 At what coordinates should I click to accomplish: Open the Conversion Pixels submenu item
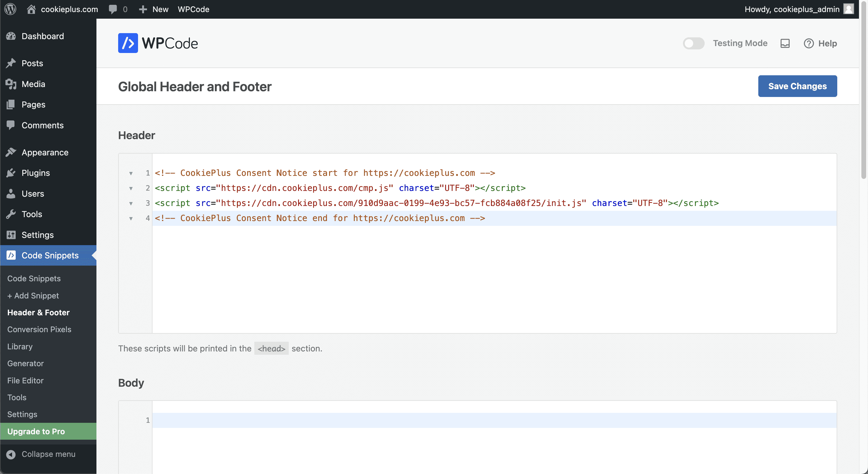pyautogui.click(x=39, y=329)
